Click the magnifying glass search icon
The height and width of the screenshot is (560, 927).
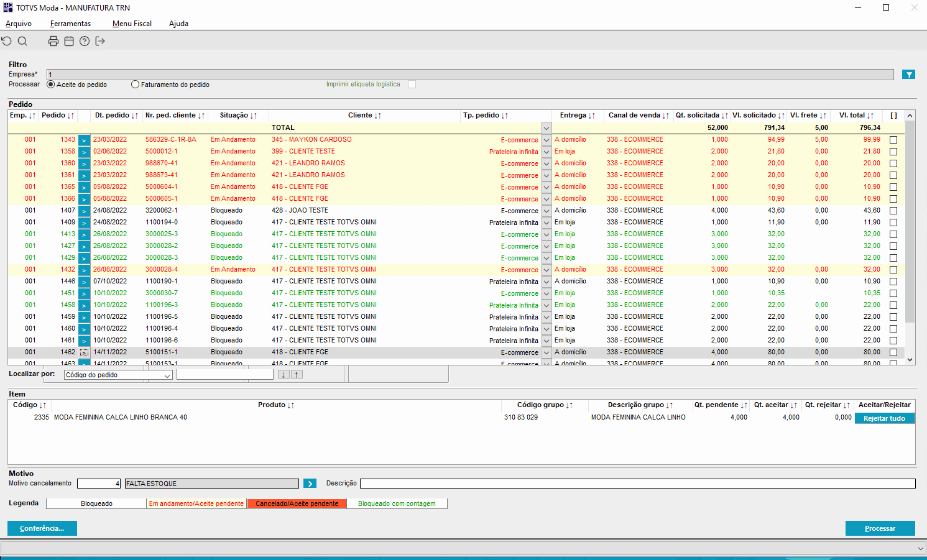[22, 41]
